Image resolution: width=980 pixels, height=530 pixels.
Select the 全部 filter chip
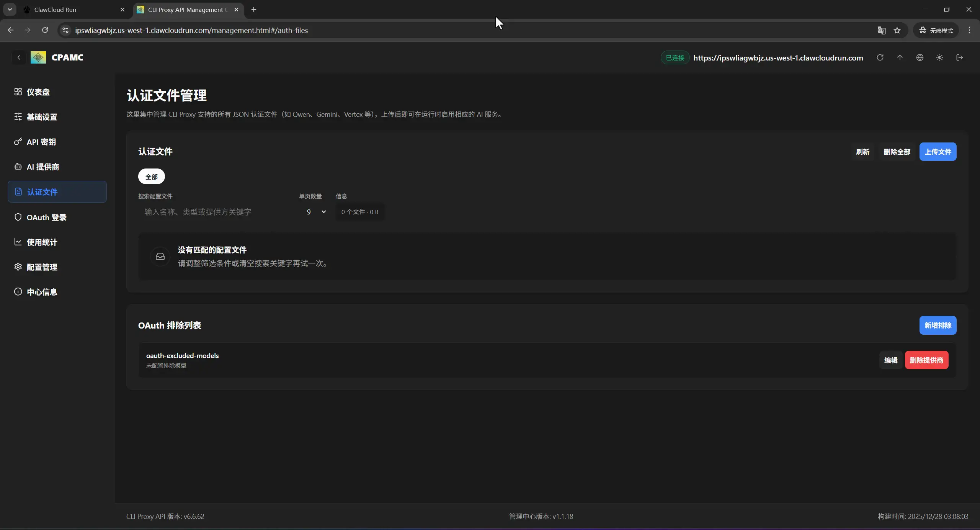151,177
